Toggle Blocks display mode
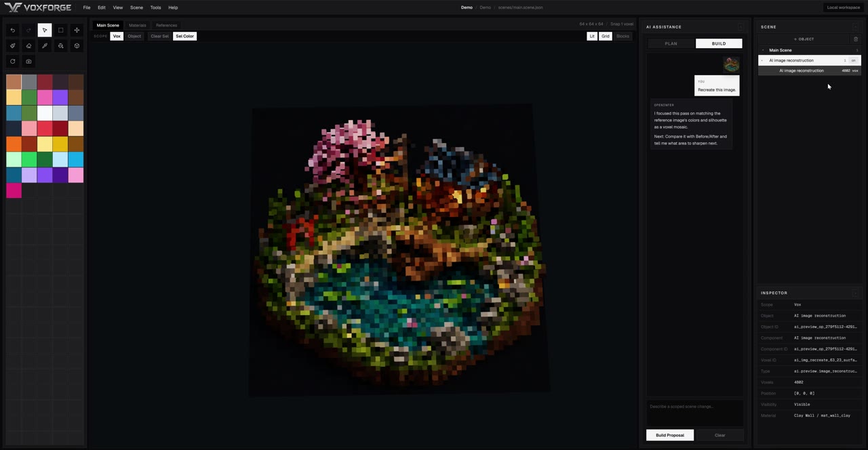The height and width of the screenshot is (450, 868). pyautogui.click(x=623, y=36)
